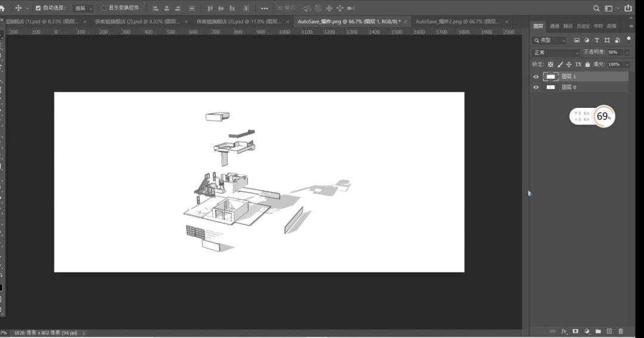Hide 图层 0 using its eye icon

(535, 88)
